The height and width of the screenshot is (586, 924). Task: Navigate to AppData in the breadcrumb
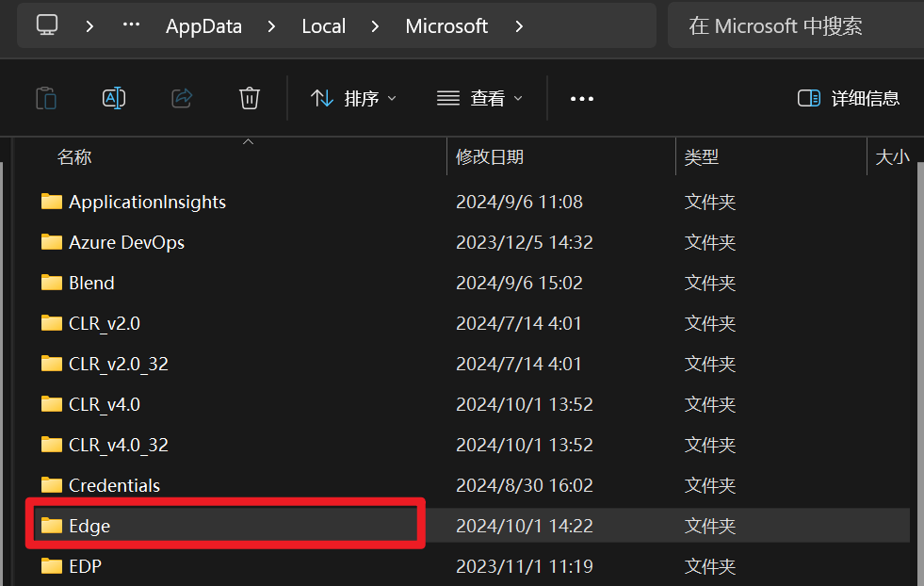click(x=203, y=26)
